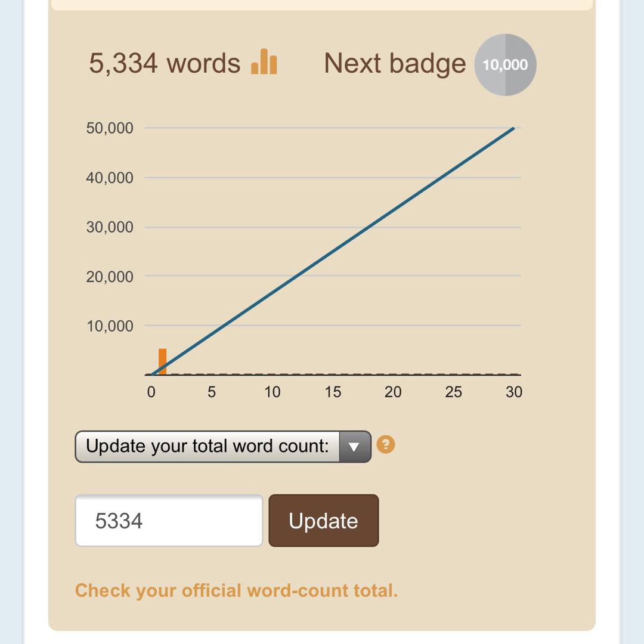Select day 25 on the x-axis
The image size is (644, 644).
pyautogui.click(x=454, y=392)
